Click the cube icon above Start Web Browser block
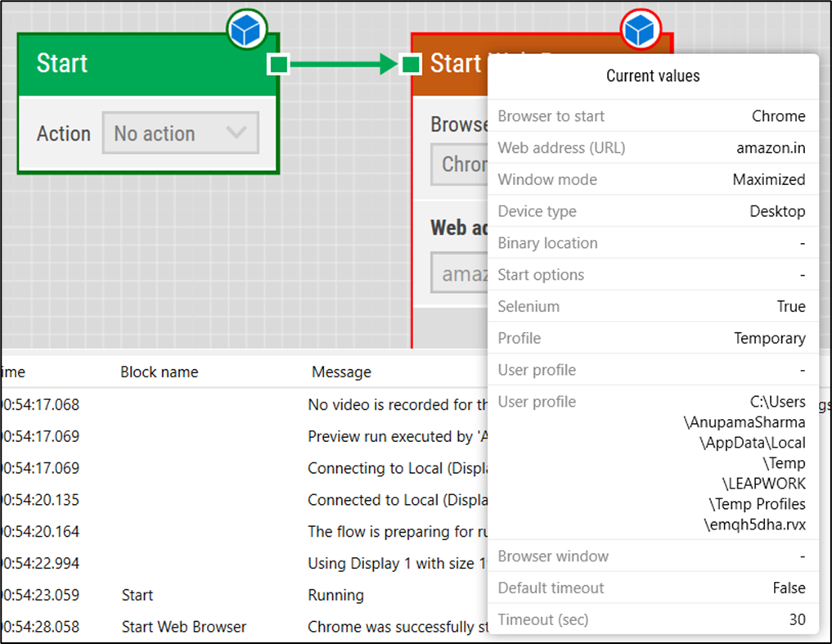Screen dimensions: 832x644 click(641, 29)
